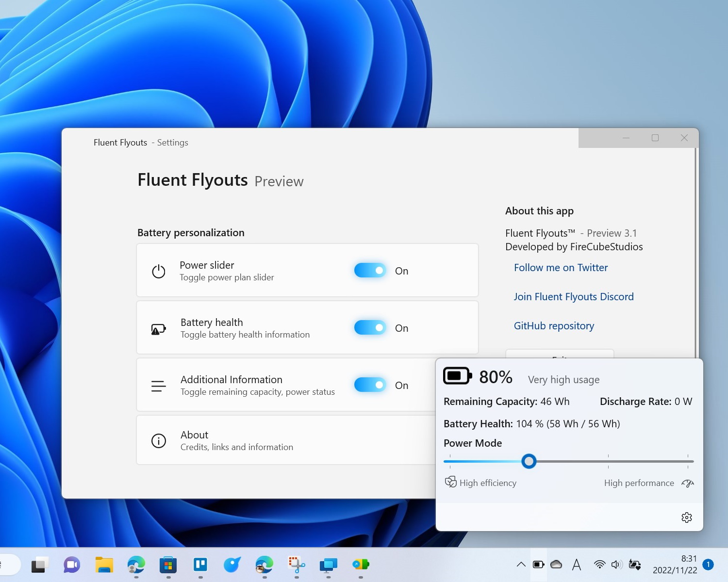This screenshot has height=582, width=728.
Task: Turn off the Power slider toggle
Action: point(370,270)
